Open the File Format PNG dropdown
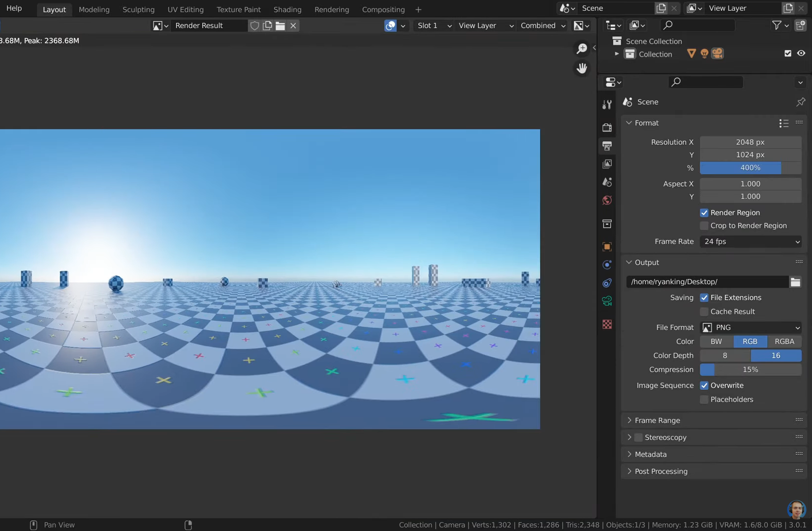 750,328
